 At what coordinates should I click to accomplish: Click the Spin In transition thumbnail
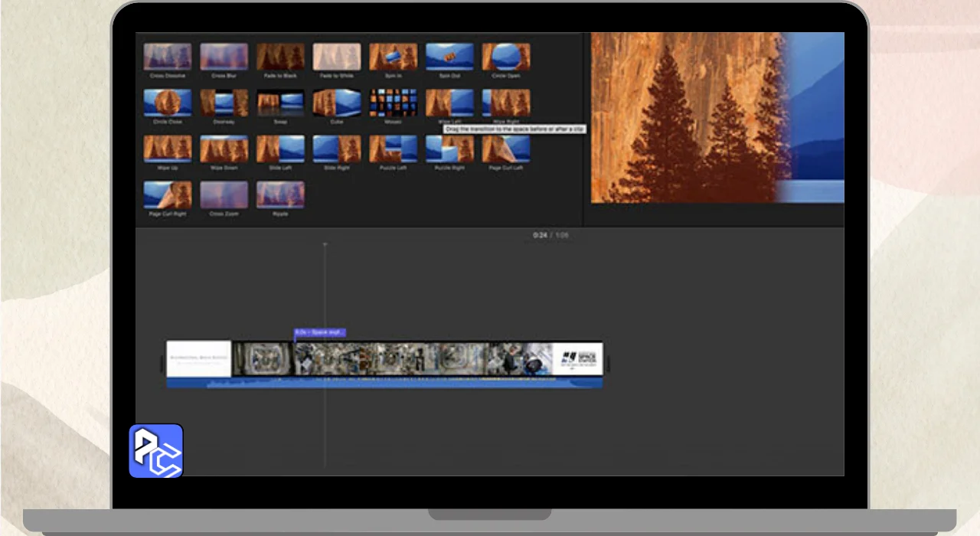[x=394, y=57]
